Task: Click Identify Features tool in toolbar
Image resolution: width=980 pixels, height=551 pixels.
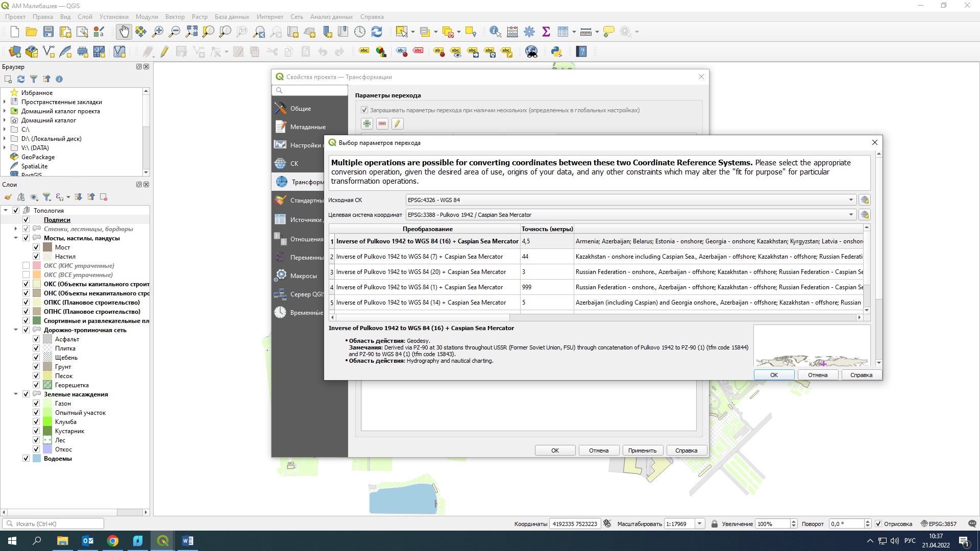Action: pos(495,32)
